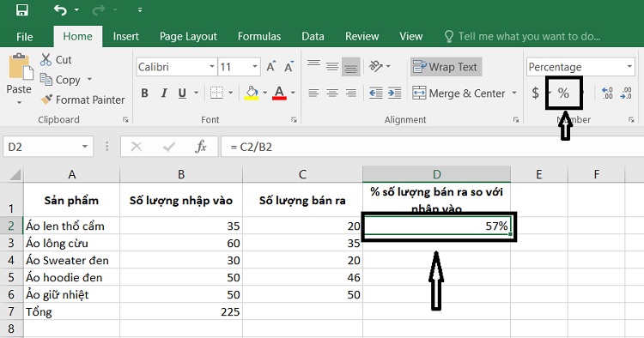This screenshot has height=338, width=644.
Task: Open the Page Layout tab
Action: click(188, 37)
